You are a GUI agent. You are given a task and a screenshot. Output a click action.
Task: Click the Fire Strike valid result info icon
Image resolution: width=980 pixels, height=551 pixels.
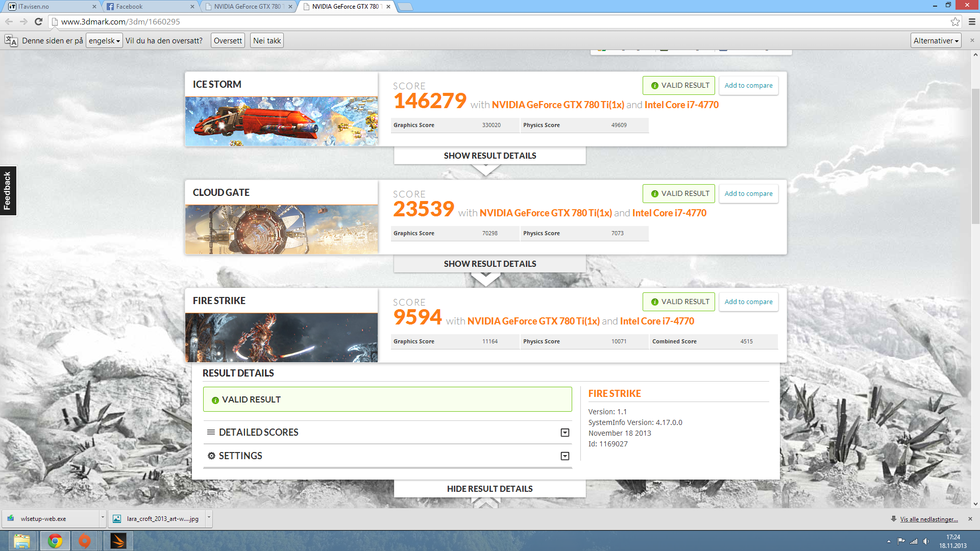(654, 302)
